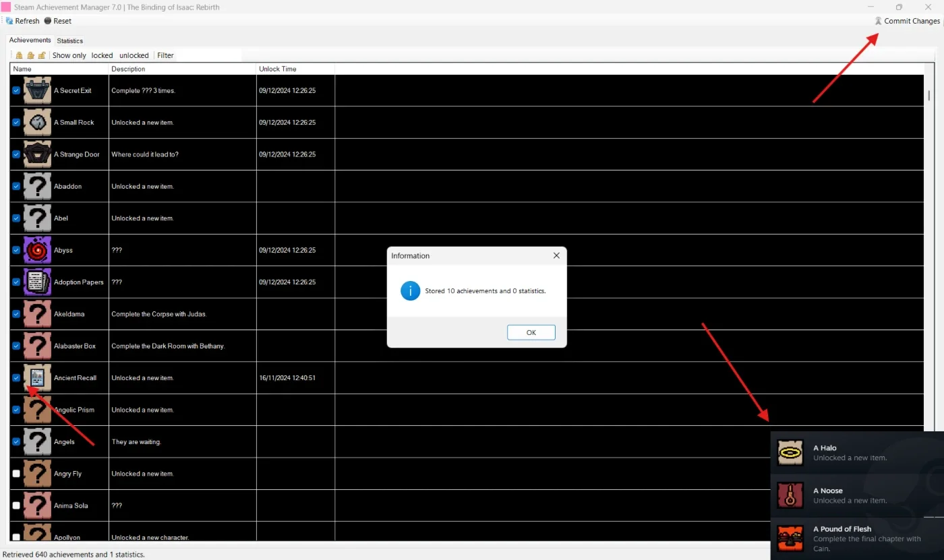
Task: Toggle the Ancient Recall checkbox
Action: coord(16,377)
